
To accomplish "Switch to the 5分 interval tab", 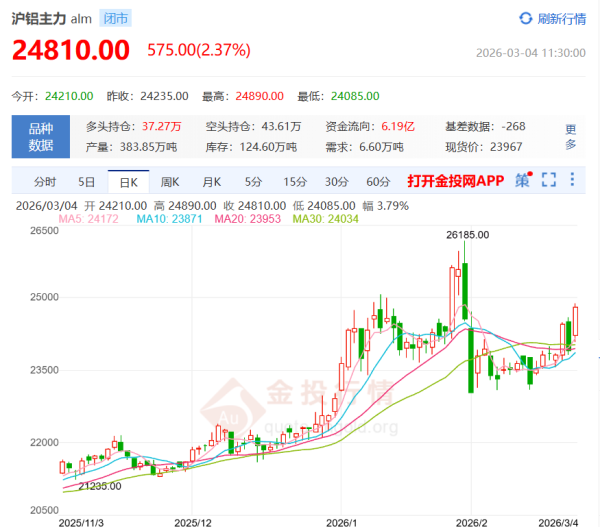I will pos(253,182).
